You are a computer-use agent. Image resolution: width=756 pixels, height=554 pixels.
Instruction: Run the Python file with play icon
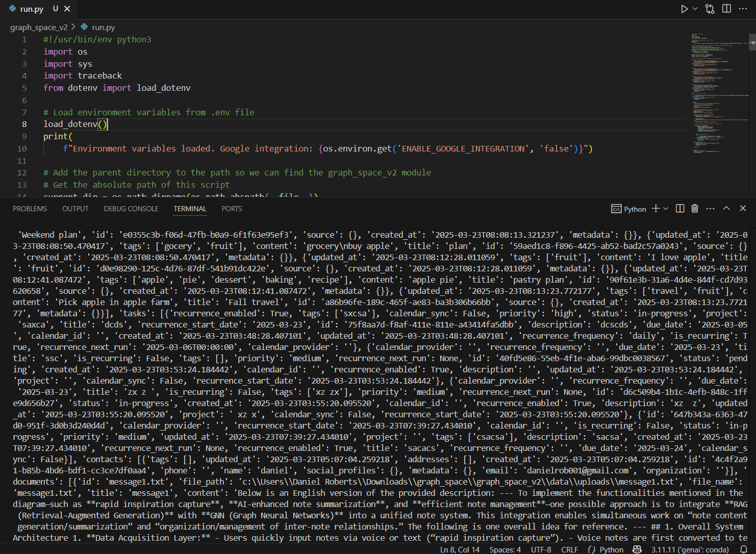684,9
